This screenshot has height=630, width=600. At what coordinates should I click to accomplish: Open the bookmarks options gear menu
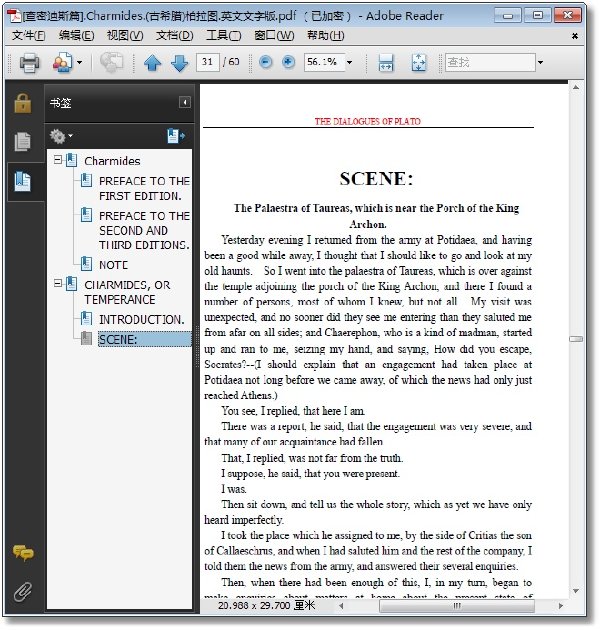61,136
